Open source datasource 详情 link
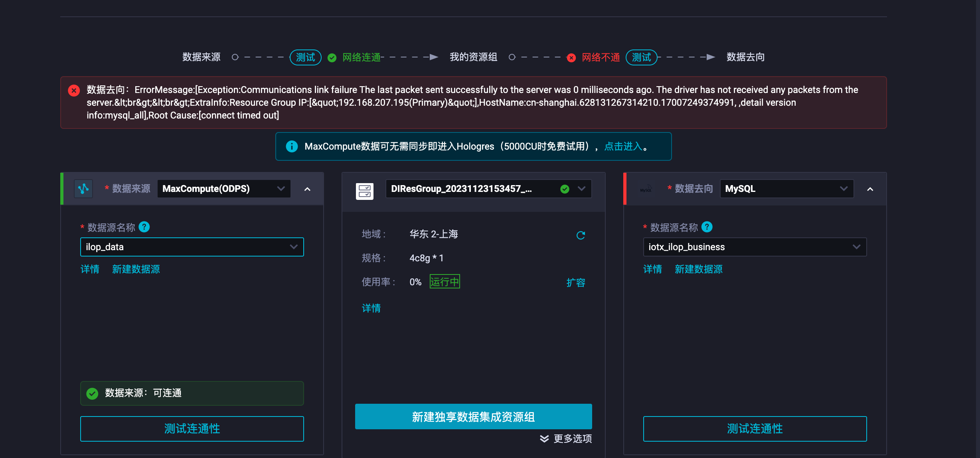Viewport: 980px width, 458px height. click(x=90, y=269)
